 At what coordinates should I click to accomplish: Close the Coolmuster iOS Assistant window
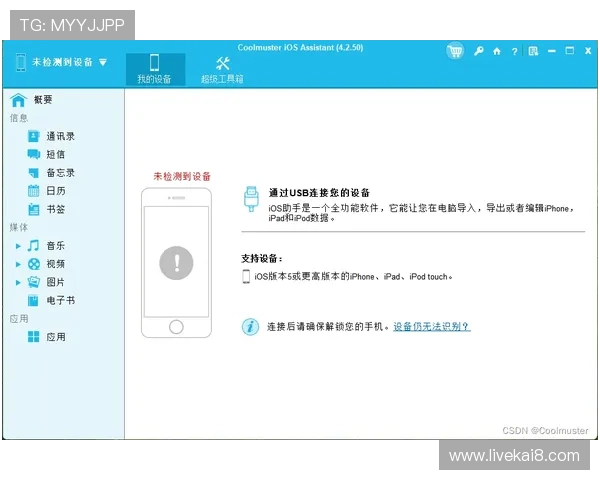tap(588, 51)
